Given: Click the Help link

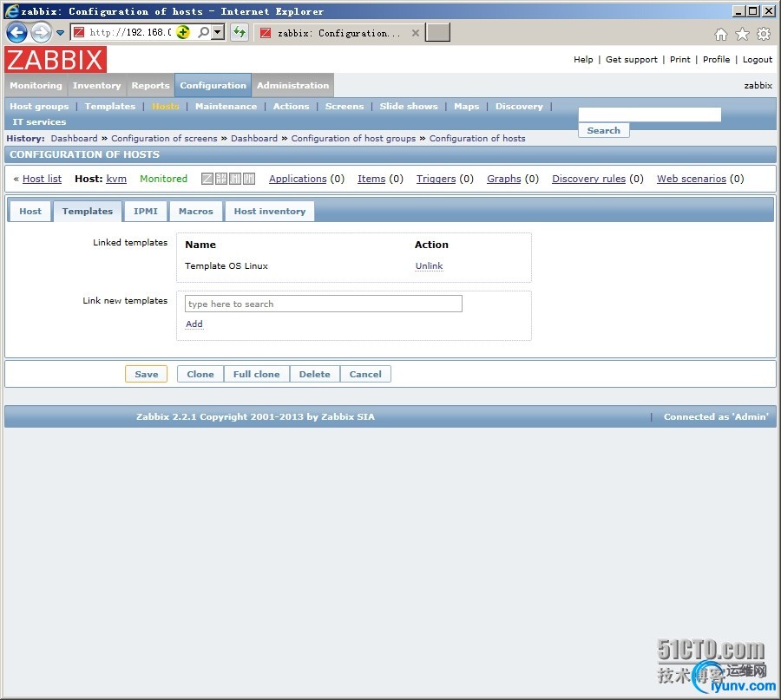Looking at the screenshot, I should [x=583, y=59].
